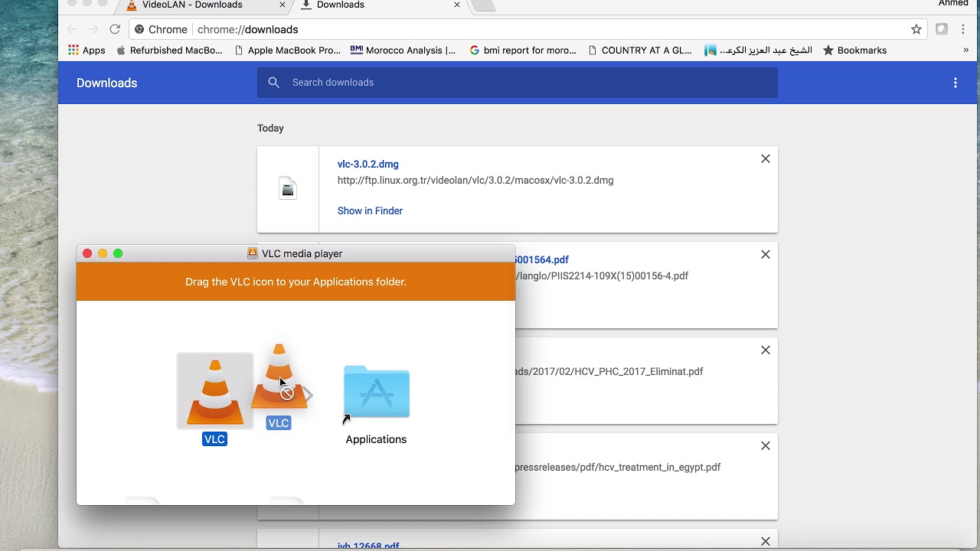Click the VLC media player window title
Image resolution: width=980 pixels, height=551 pixels.
[x=302, y=253]
